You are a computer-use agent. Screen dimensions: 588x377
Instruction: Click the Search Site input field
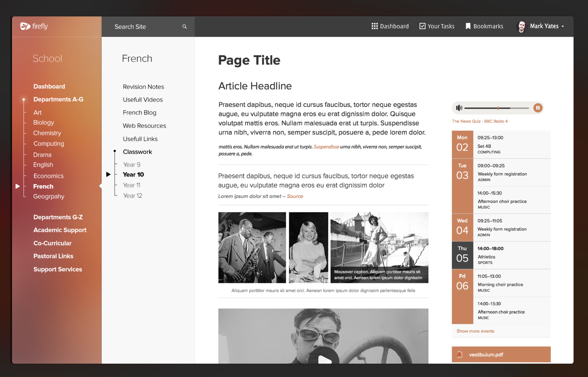point(148,27)
